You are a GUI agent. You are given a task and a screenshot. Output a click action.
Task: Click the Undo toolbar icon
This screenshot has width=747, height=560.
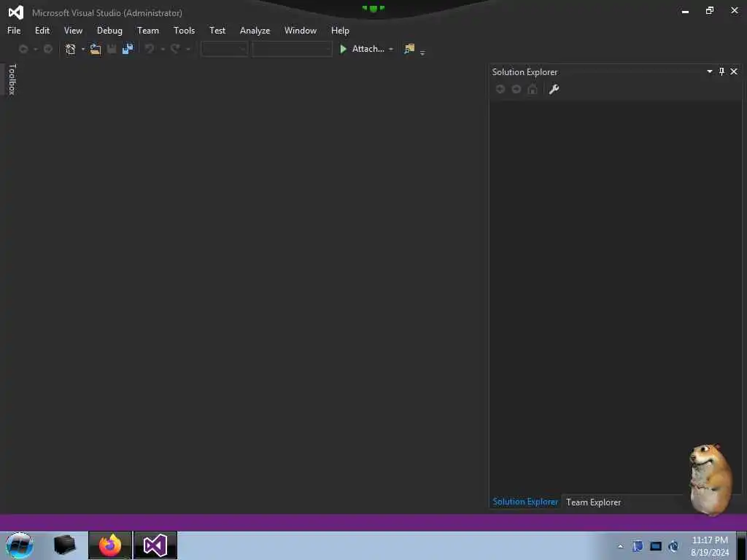point(150,49)
